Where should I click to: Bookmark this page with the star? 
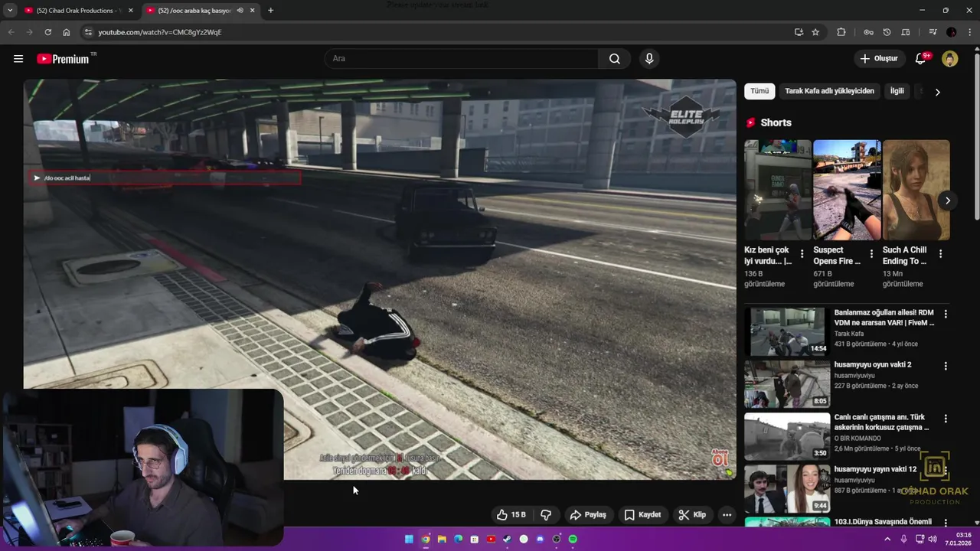815,32
